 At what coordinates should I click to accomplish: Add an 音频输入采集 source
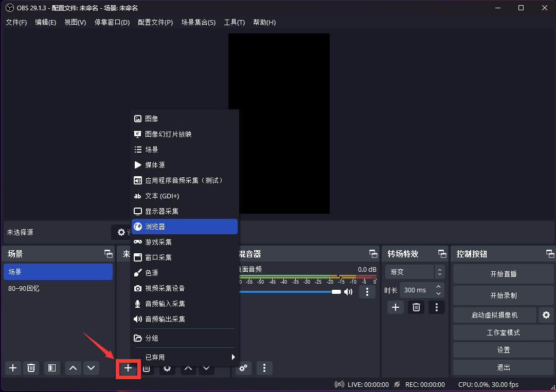tap(185, 304)
